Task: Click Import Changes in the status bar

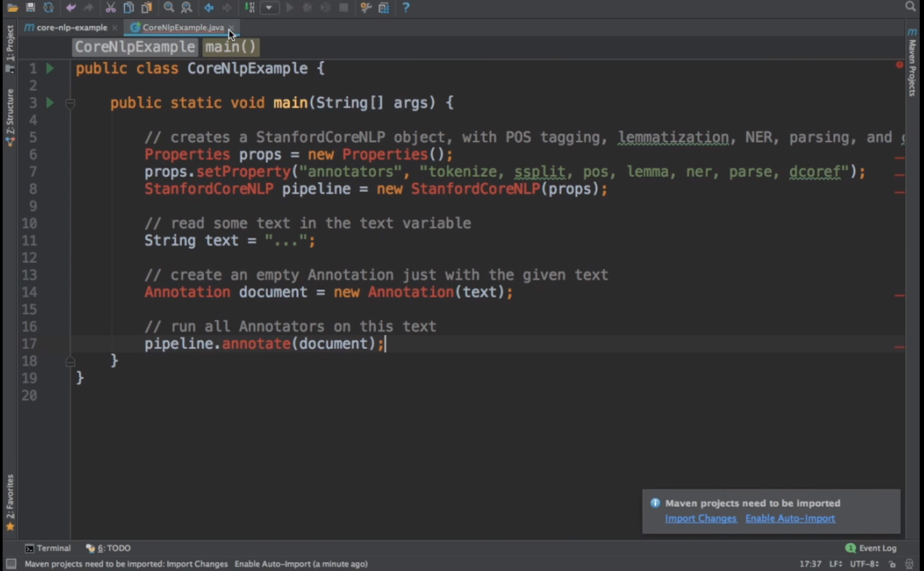Action: coord(197,564)
